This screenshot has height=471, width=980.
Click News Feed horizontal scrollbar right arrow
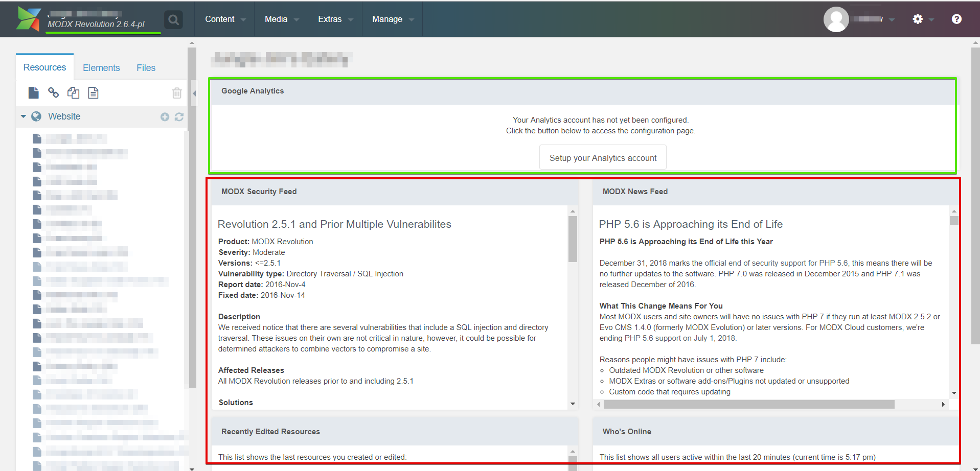pos(943,404)
